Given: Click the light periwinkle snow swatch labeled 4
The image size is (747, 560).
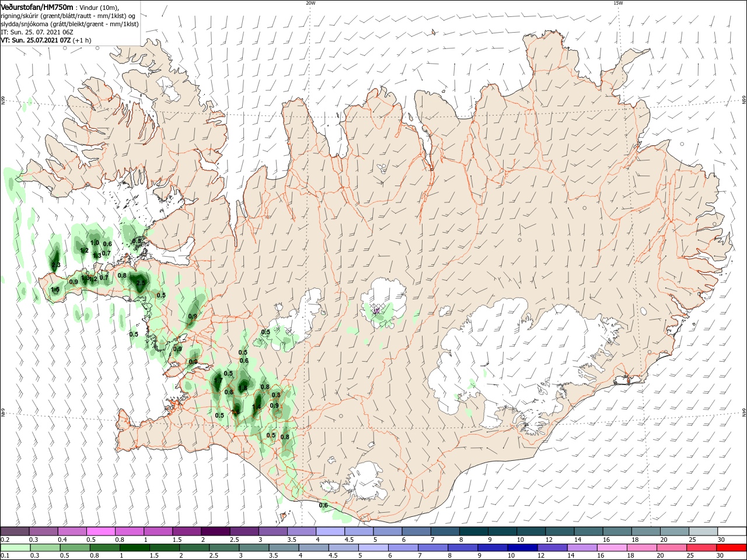Looking at the screenshot, I should (x=330, y=531).
